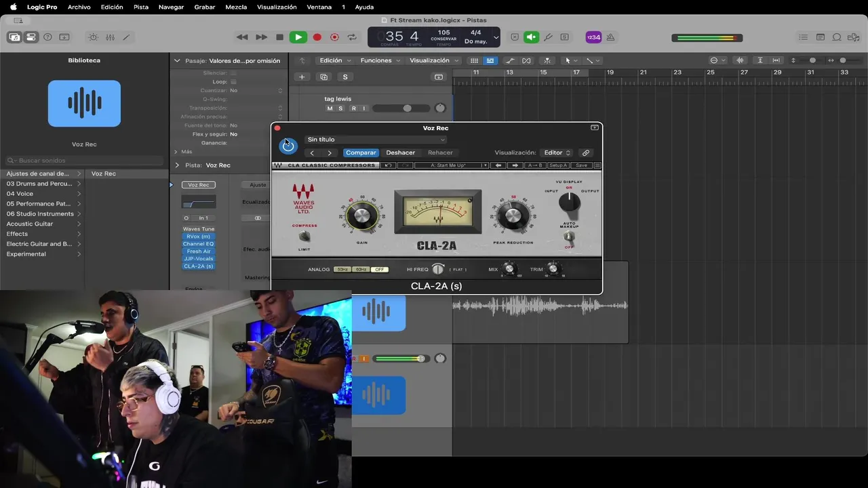Open Smart Controls dial icon
The image size is (868, 488).
click(94, 37)
